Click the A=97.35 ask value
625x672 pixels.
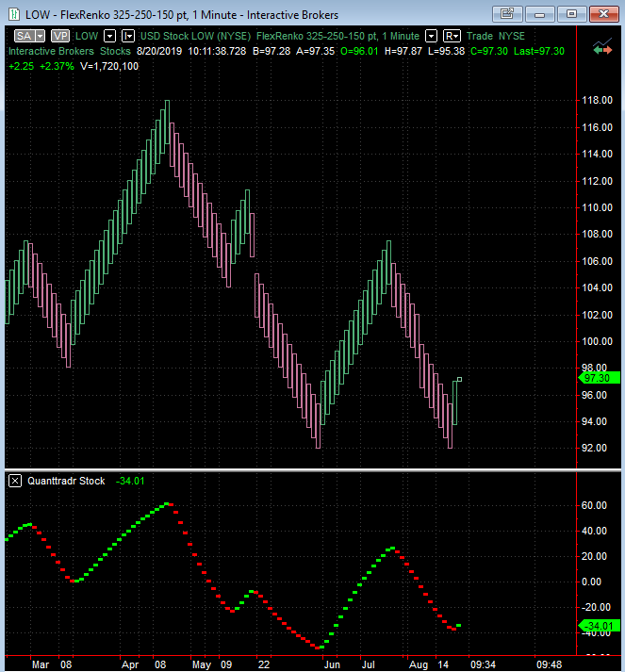pyautogui.click(x=315, y=51)
